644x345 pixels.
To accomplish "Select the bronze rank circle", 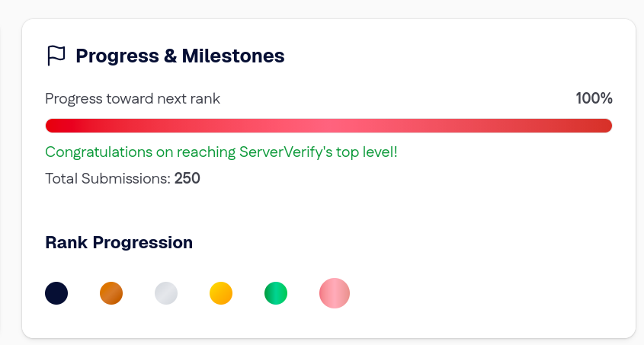I will (111, 293).
